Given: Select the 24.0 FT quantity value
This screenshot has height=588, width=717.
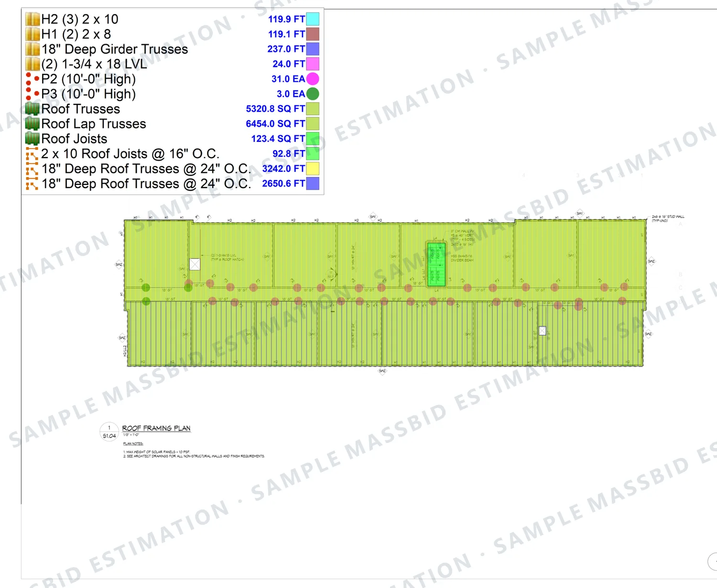Looking at the screenshot, I should (289, 64).
